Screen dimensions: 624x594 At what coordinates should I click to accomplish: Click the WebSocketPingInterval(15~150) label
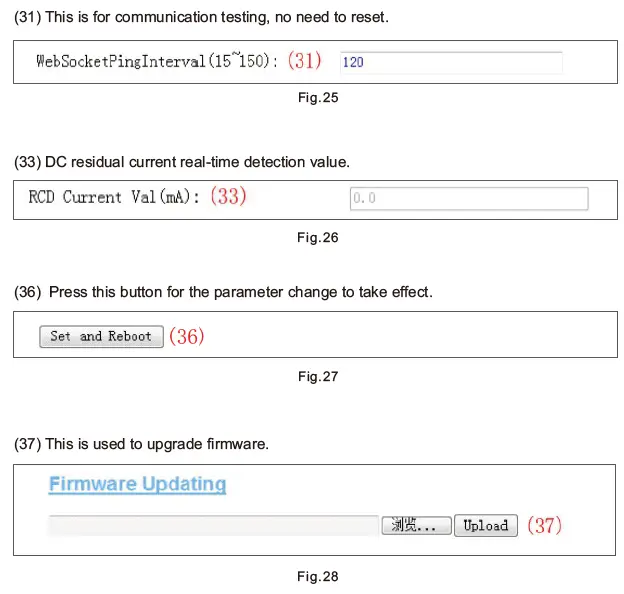click(158, 61)
